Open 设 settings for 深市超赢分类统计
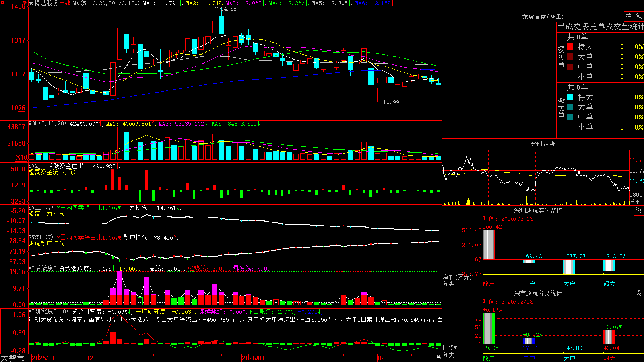 click(639, 293)
